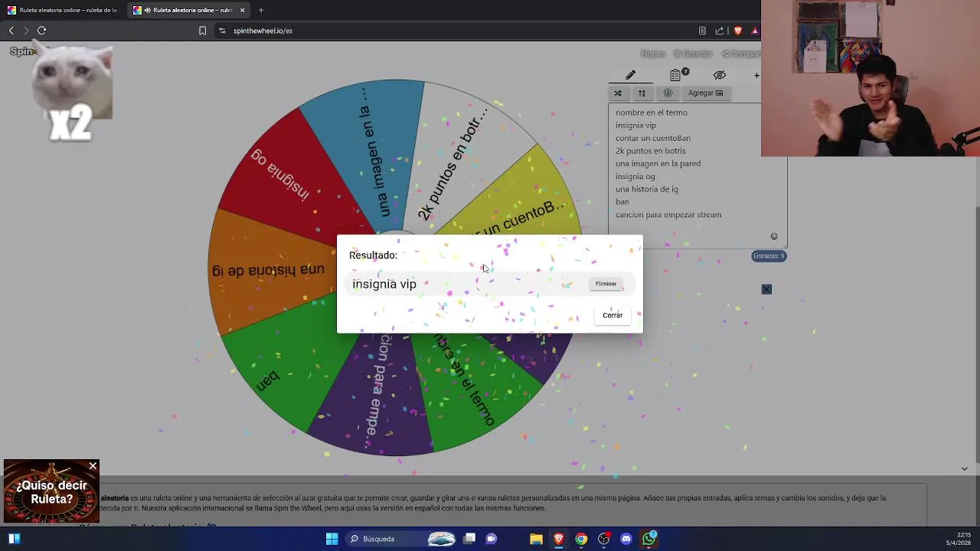Click the Eliminar button in result dialog

tap(606, 284)
